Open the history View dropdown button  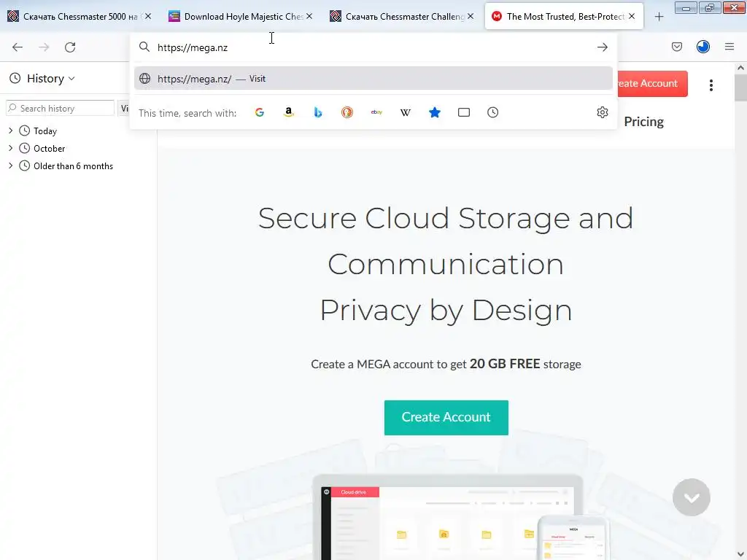click(123, 109)
